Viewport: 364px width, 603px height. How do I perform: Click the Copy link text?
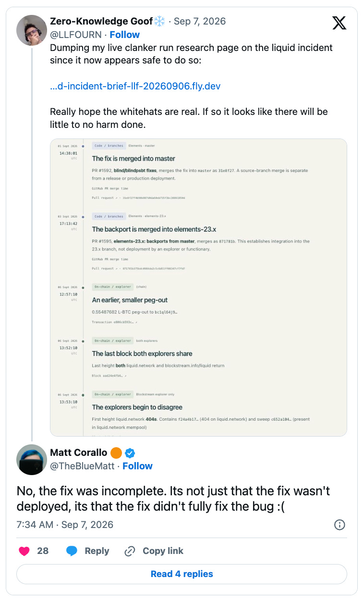tap(163, 551)
